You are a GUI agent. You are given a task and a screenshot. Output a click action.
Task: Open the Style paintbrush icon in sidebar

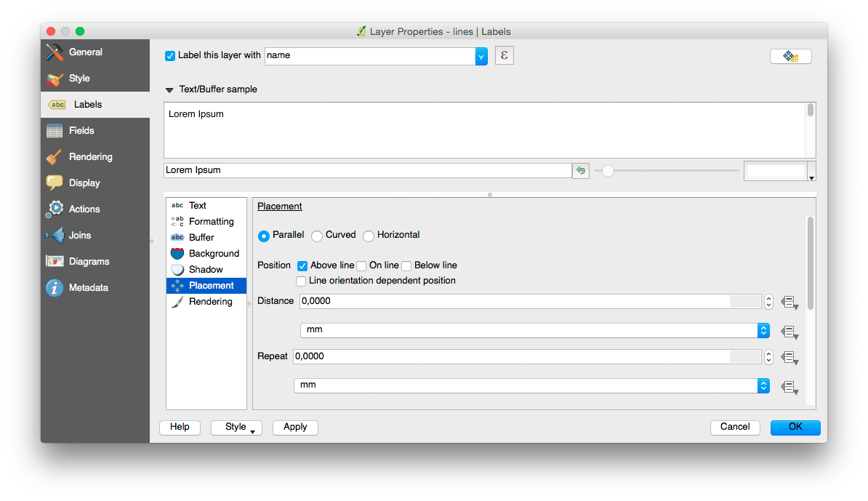[55, 79]
